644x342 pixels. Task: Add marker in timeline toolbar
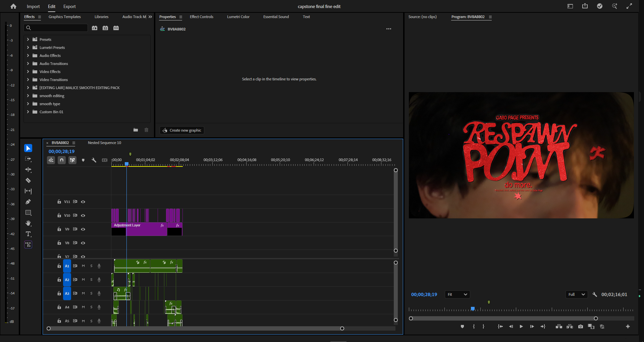point(83,160)
